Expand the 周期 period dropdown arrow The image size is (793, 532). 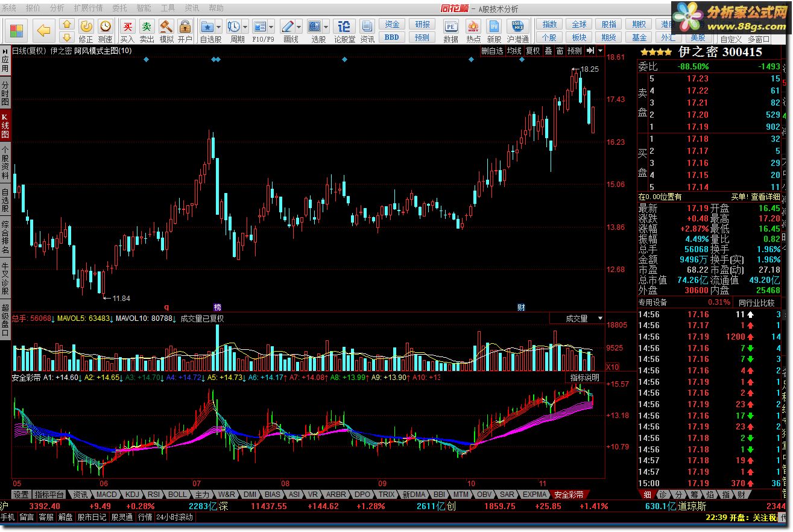[x=245, y=27]
